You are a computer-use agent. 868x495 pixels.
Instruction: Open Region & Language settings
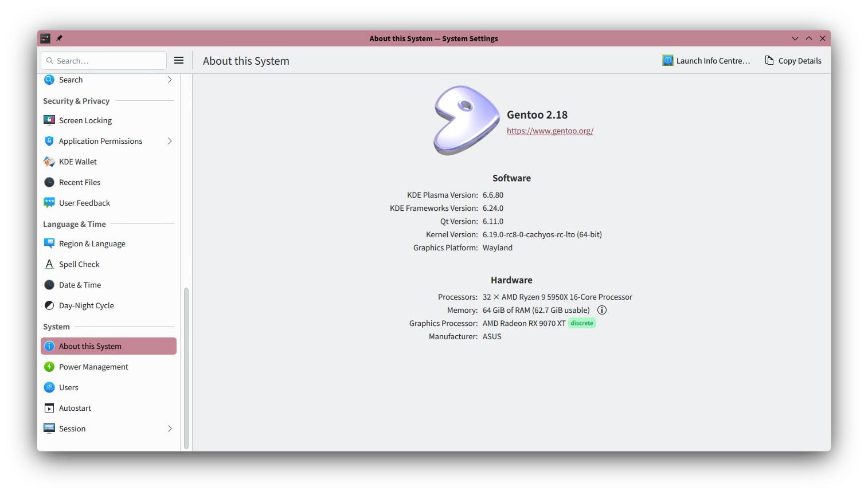108,243
